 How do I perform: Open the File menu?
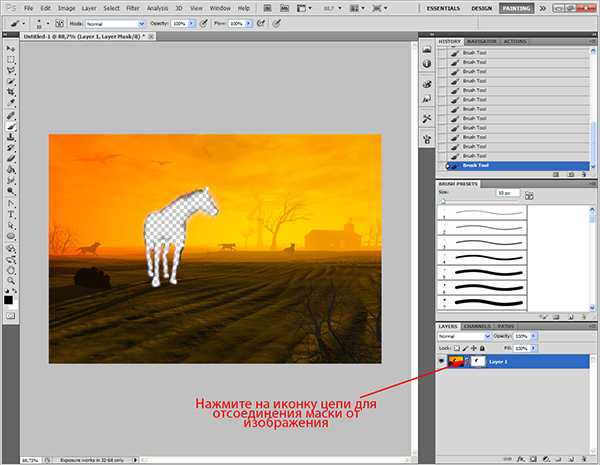(x=28, y=8)
